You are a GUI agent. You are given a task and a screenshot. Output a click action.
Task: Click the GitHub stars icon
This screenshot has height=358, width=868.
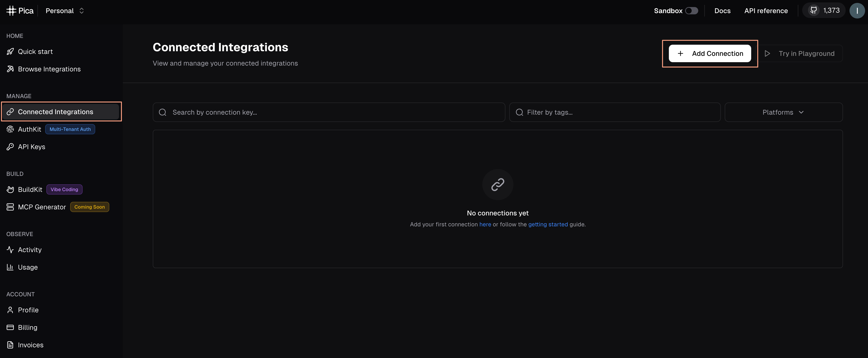[813, 10]
